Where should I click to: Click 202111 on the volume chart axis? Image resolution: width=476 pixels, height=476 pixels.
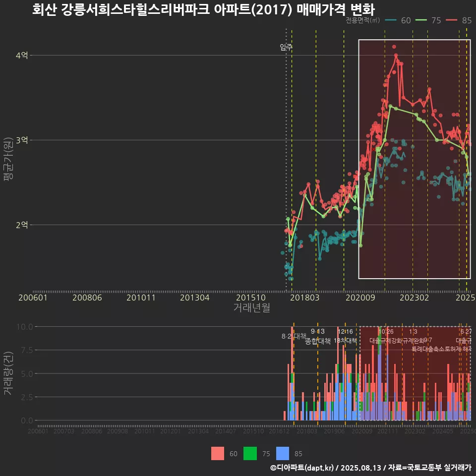(x=388, y=431)
